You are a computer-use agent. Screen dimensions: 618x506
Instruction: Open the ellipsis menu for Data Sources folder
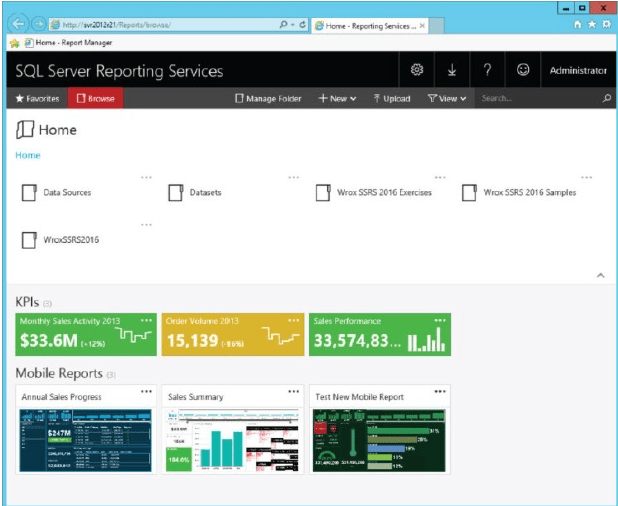coord(146,177)
